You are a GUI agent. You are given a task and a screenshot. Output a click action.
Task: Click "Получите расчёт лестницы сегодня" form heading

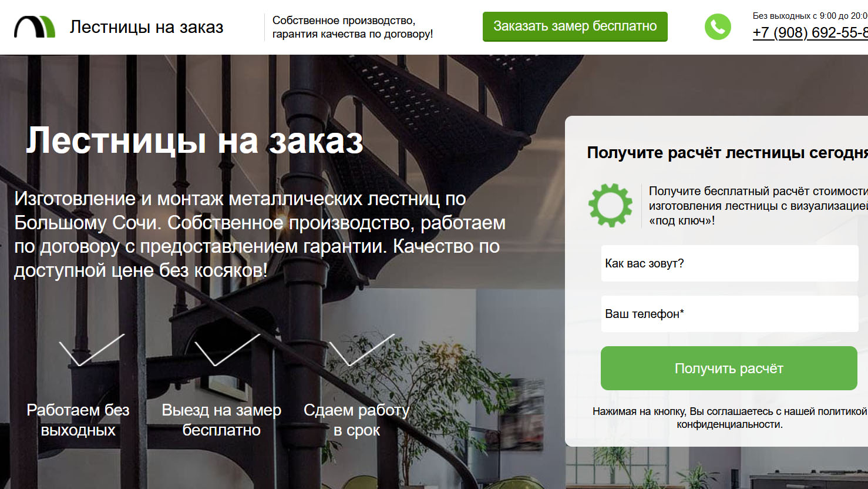(728, 153)
